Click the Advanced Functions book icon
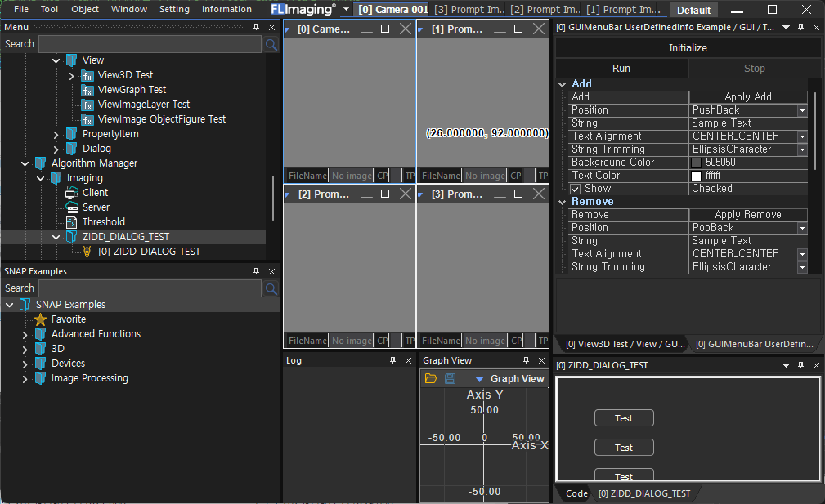Image resolution: width=825 pixels, height=504 pixels. tap(41, 334)
